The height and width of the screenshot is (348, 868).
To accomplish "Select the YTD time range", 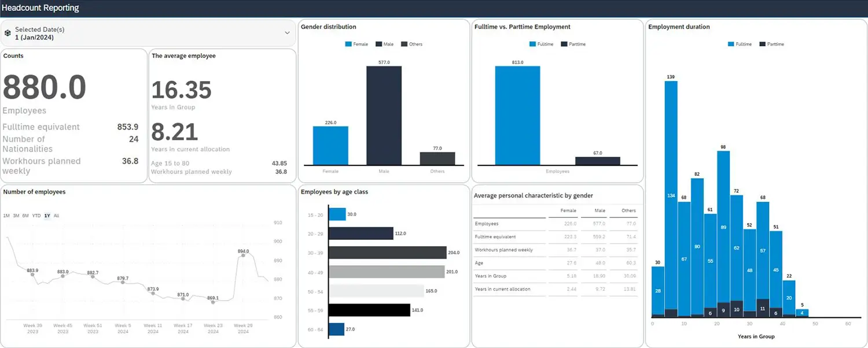I will (x=36, y=216).
